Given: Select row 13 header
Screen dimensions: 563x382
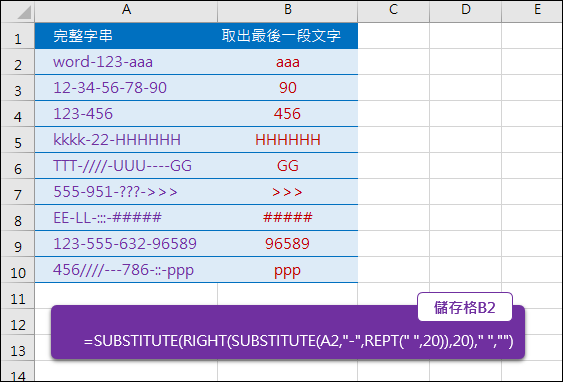Looking at the screenshot, I should point(18,348).
